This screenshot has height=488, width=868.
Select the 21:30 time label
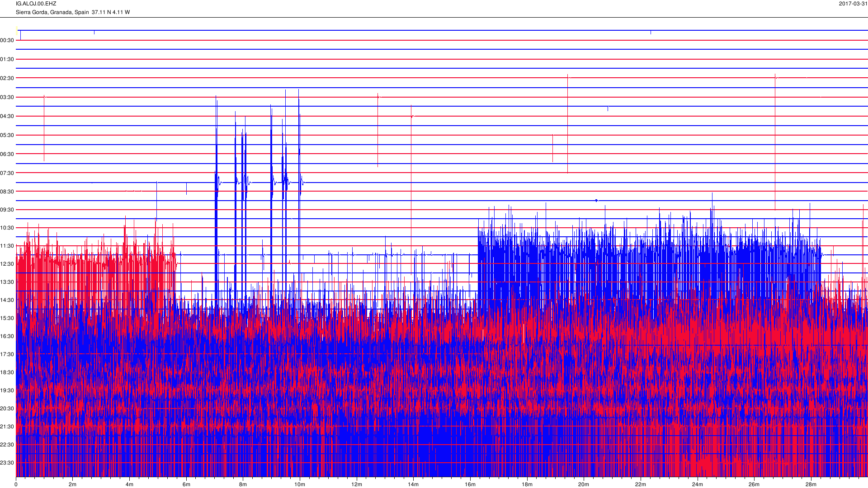[7, 427]
